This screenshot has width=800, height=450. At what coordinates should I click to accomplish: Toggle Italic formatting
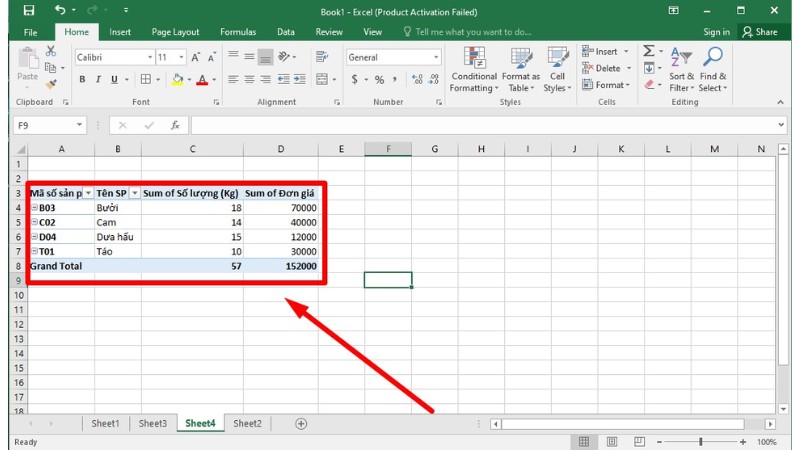tap(98, 79)
